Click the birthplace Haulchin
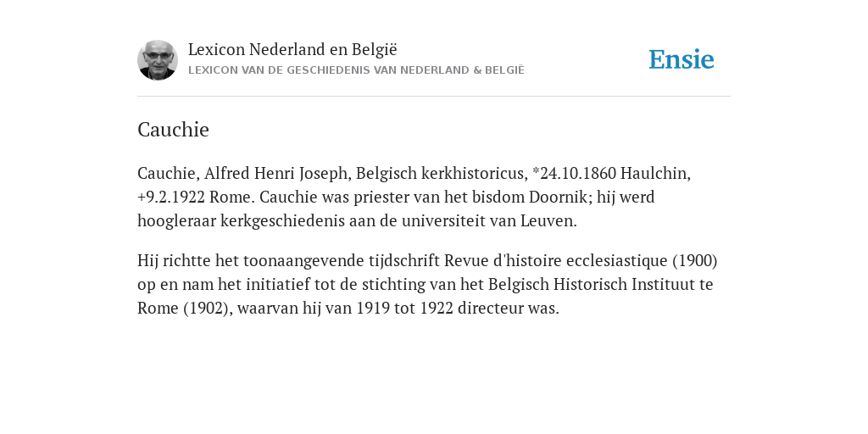The height and width of the screenshot is (434, 868). pyautogui.click(x=655, y=173)
